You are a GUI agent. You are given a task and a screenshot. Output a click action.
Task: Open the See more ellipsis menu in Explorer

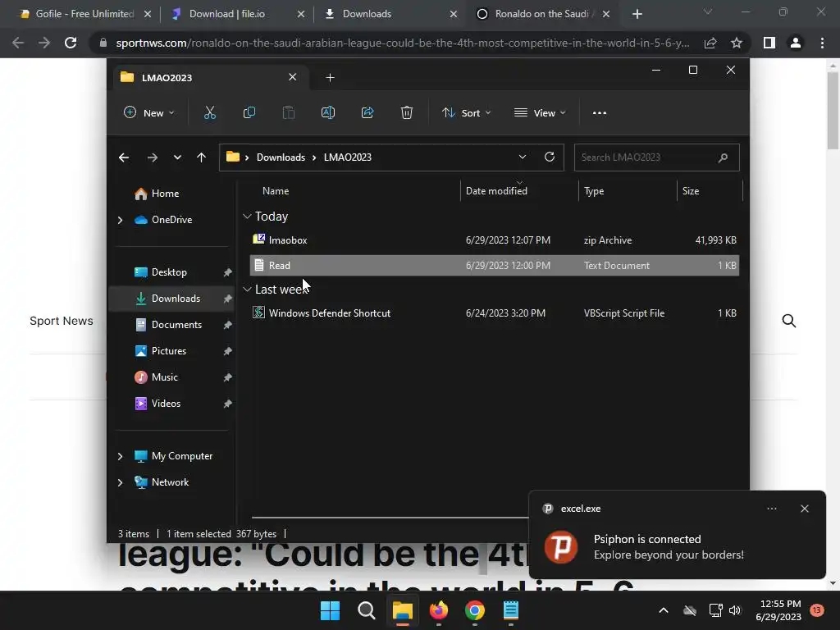pyautogui.click(x=600, y=113)
